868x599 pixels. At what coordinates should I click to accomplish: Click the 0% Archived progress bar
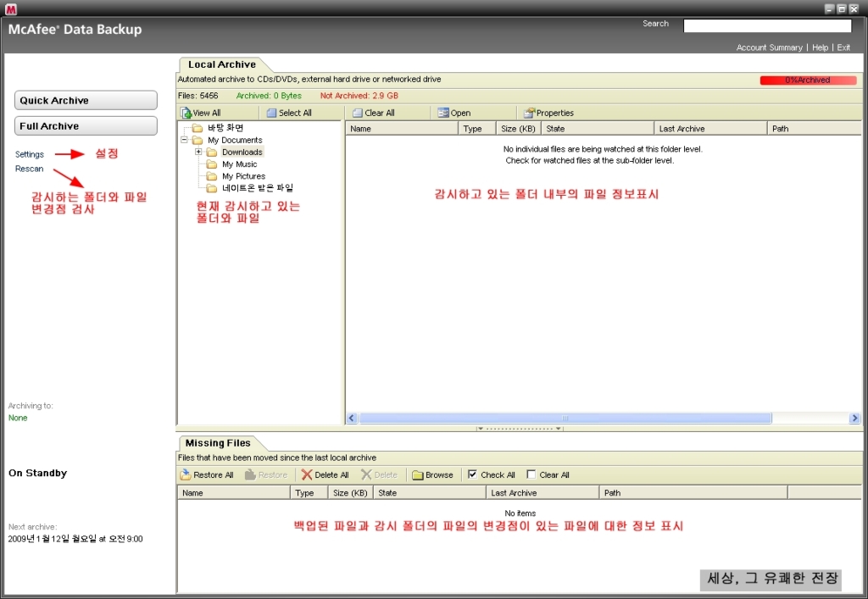(x=808, y=80)
